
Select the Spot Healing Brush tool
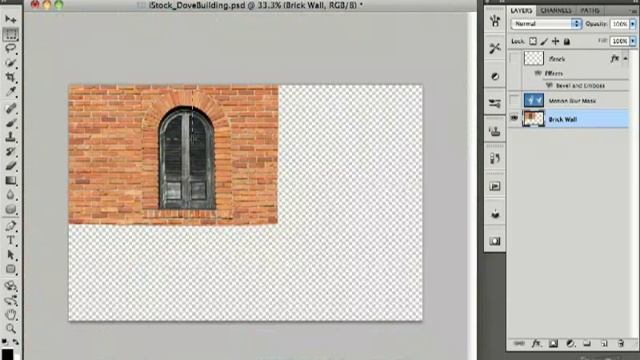(11, 108)
